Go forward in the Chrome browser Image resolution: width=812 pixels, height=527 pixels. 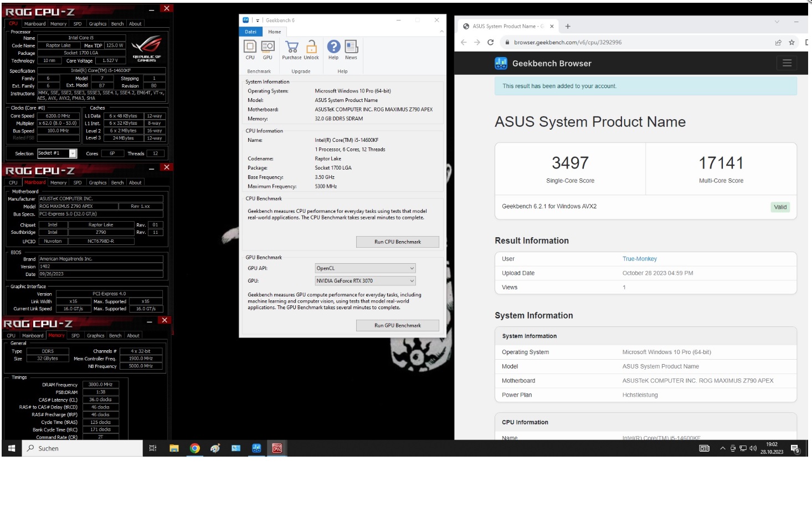pos(477,42)
